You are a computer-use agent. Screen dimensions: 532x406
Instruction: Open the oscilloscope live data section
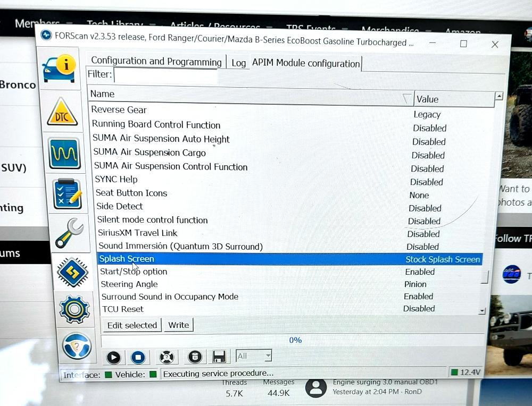point(64,154)
